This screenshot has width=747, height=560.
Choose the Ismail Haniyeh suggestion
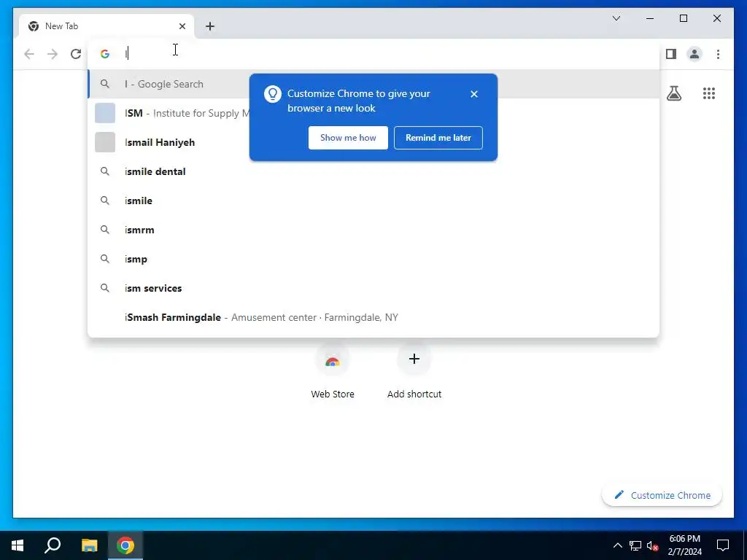(373, 142)
